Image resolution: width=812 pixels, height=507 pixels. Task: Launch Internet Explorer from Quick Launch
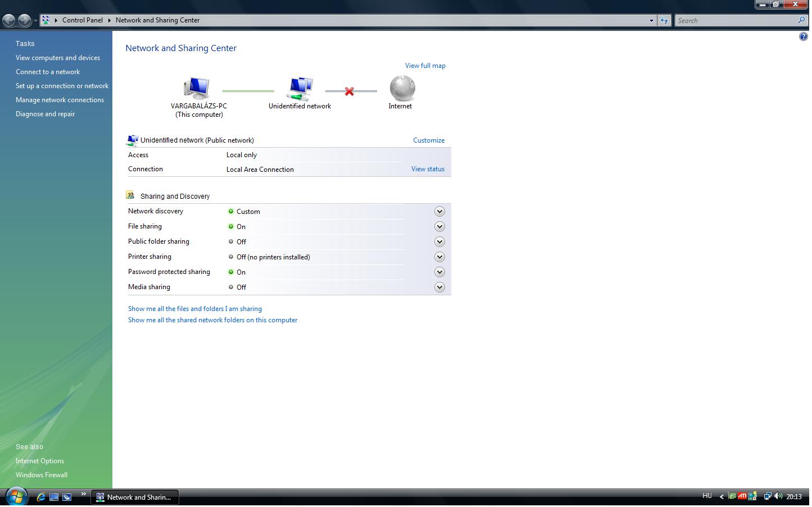coord(41,497)
